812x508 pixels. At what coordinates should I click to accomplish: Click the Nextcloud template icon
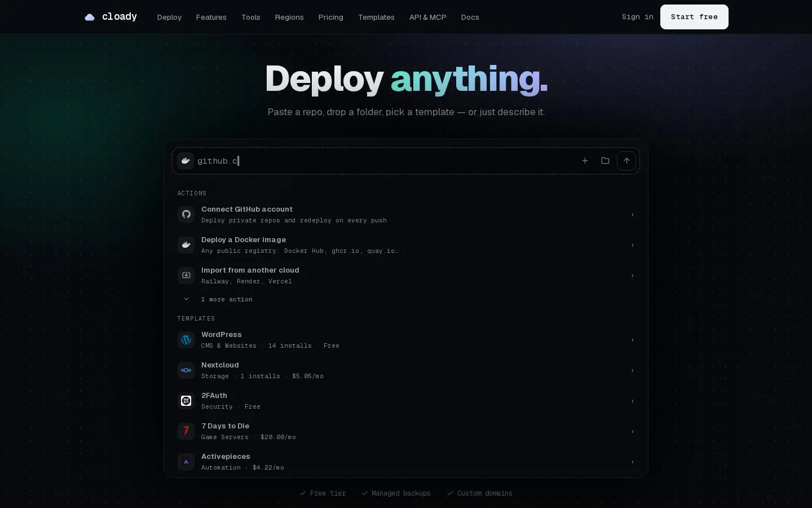(186, 370)
